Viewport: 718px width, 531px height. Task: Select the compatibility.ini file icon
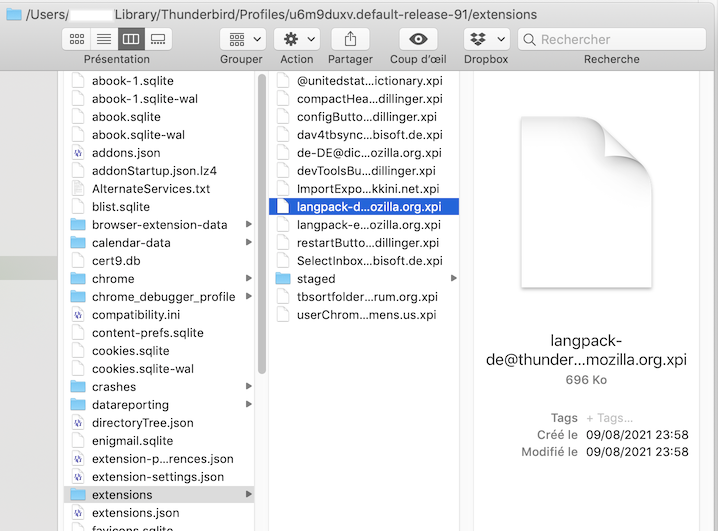pyautogui.click(x=78, y=315)
